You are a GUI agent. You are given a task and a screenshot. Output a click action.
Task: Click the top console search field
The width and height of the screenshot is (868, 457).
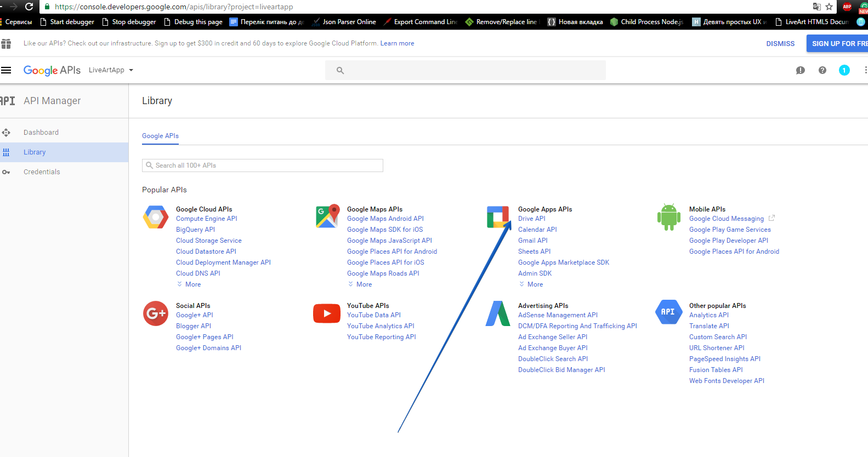point(466,70)
